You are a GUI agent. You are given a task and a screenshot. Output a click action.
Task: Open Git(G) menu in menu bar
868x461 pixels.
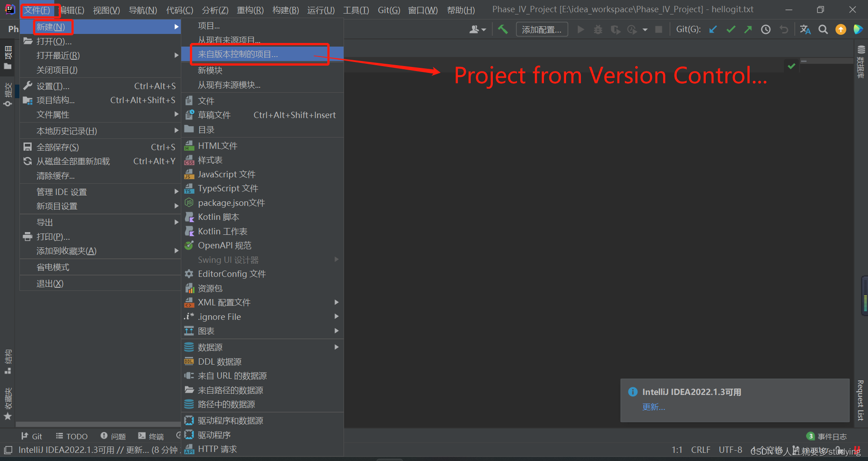point(389,10)
